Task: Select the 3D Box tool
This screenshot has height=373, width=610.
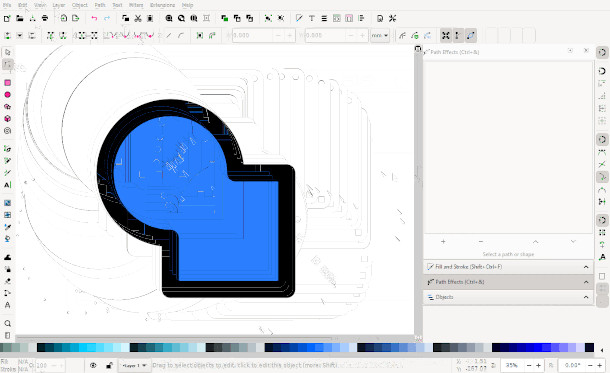Action: coord(7,119)
